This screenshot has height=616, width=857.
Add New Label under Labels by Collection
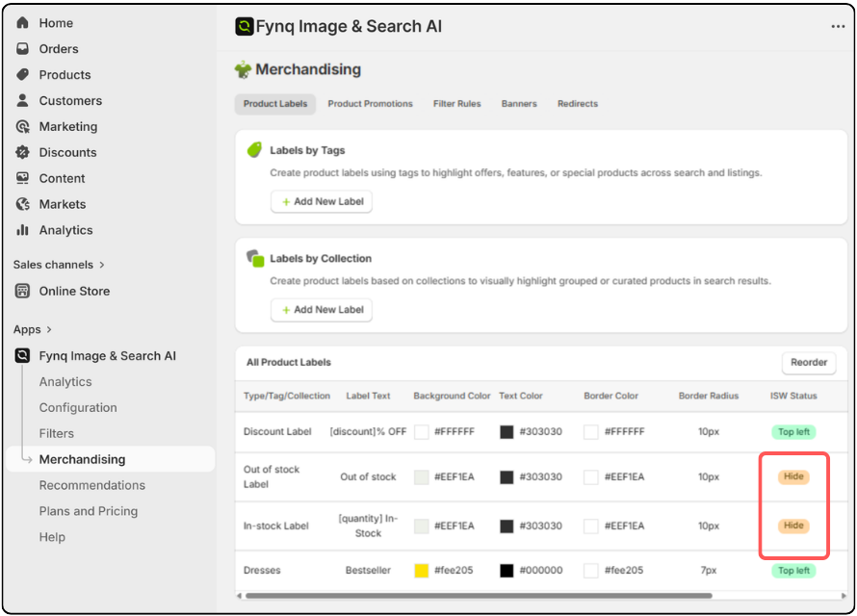pyautogui.click(x=322, y=310)
